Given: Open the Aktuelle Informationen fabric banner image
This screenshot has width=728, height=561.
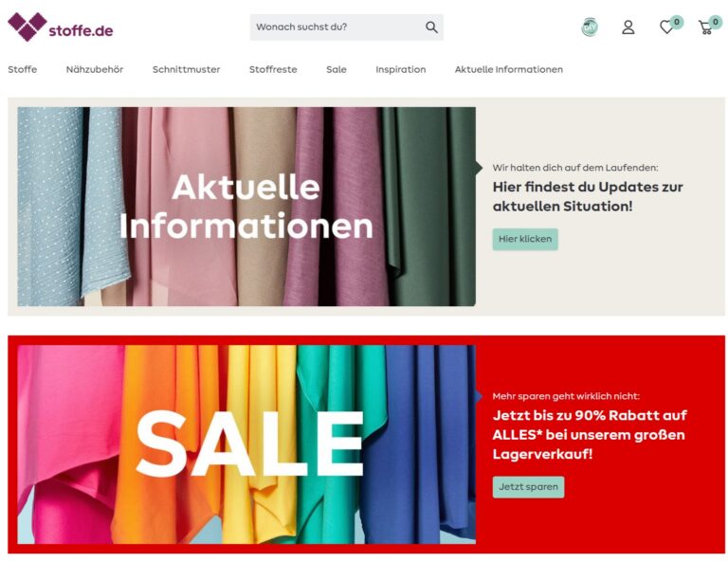Looking at the screenshot, I should click(x=246, y=207).
